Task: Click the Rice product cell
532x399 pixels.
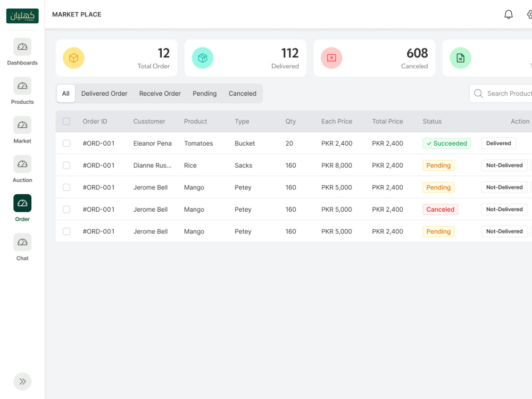Action: [x=190, y=165]
